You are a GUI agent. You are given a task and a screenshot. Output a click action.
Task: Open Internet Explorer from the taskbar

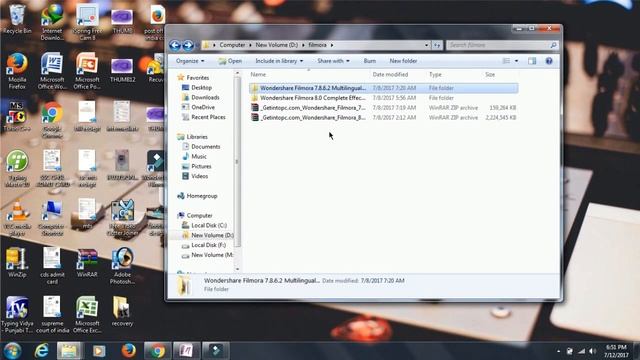tap(41, 351)
